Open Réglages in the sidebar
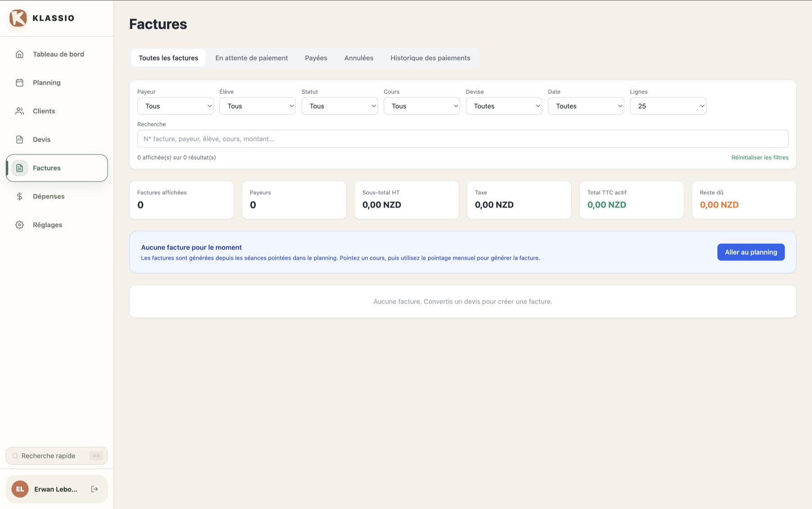Image resolution: width=812 pixels, height=509 pixels. [57, 225]
